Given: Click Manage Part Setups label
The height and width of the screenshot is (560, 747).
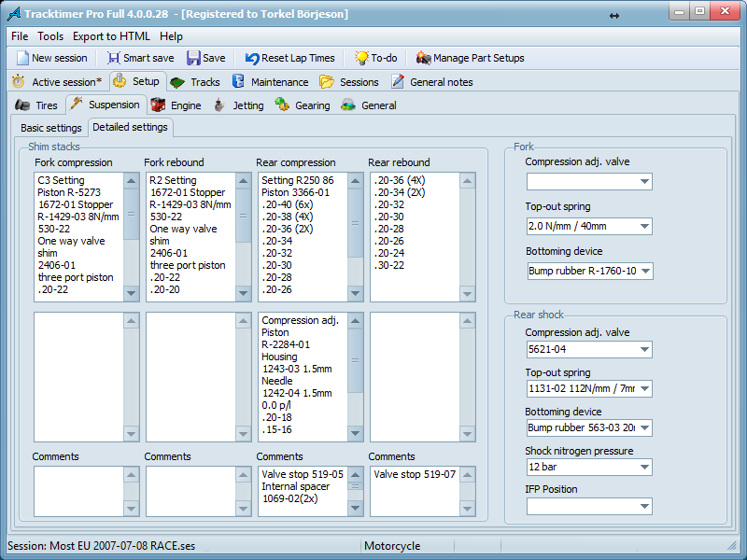Looking at the screenshot, I should [x=479, y=58].
